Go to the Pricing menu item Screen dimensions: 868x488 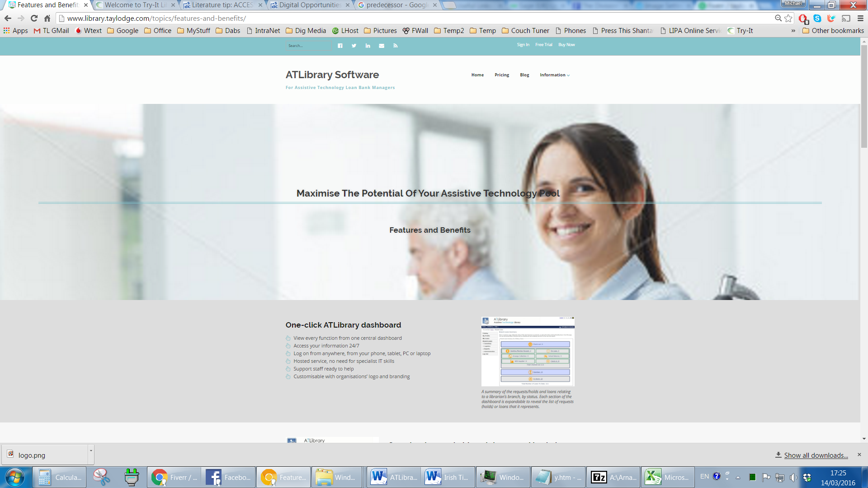click(x=501, y=75)
